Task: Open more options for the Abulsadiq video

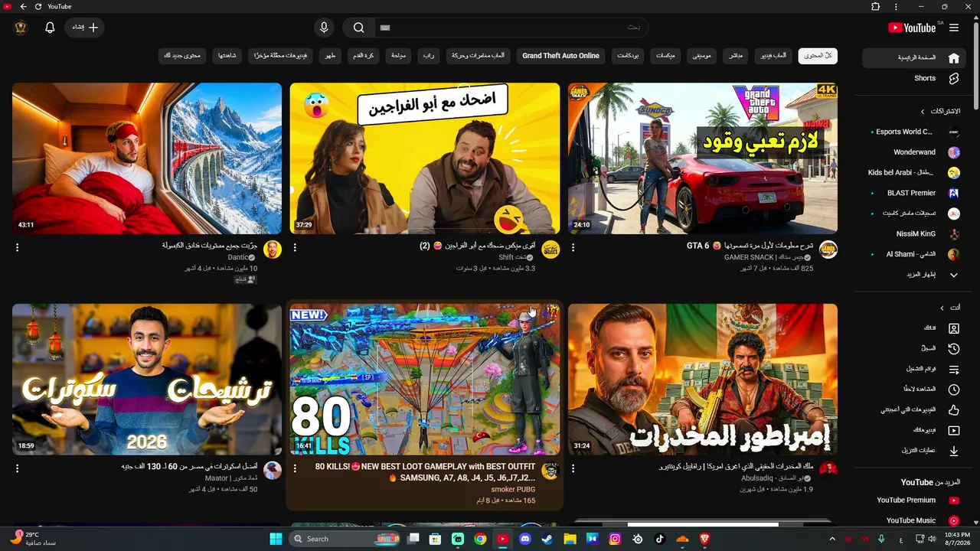Action: (x=573, y=468)
